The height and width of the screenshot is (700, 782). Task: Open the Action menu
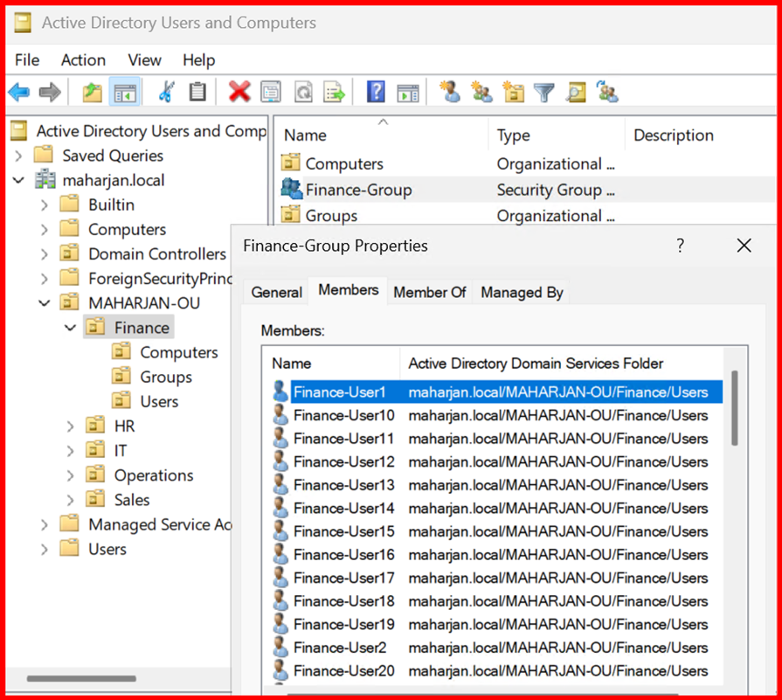[83, 60]
